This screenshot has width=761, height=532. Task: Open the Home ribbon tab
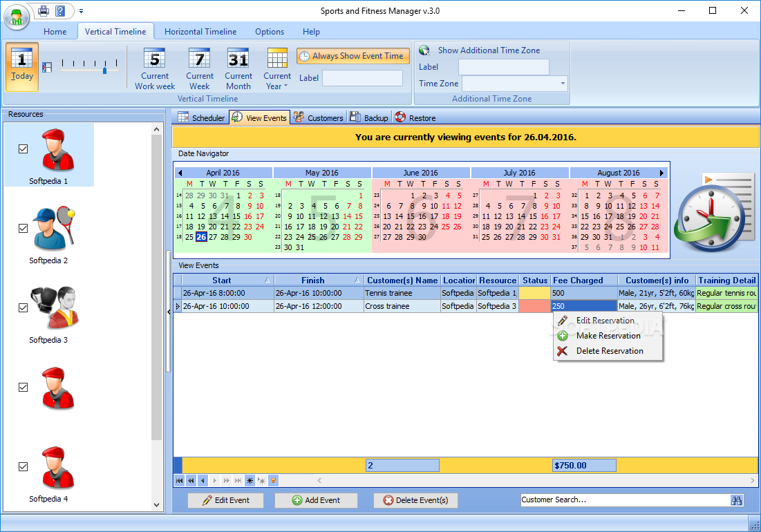point(55,32)
